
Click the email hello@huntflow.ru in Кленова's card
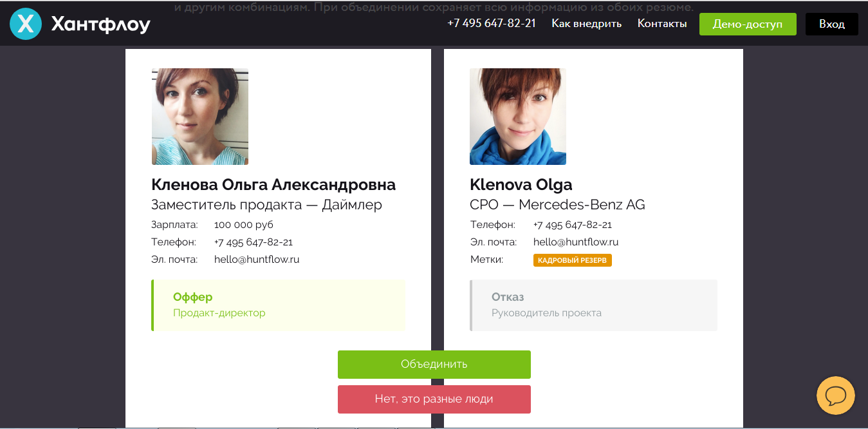pyautogui.click(x=257, y=260)
